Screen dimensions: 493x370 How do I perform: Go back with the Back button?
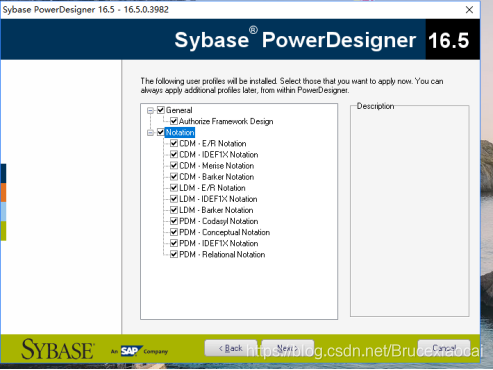pyautogui.click(x=231, y=348)
